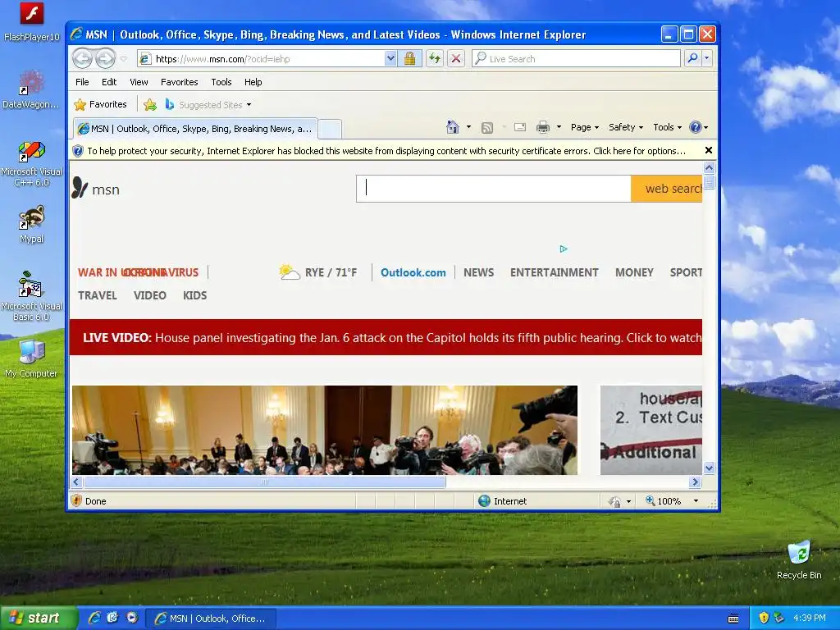The height and width of the screenshot is (630, 840).
Task: Open the Outlook.com link
Action: [x=413, y=272]
